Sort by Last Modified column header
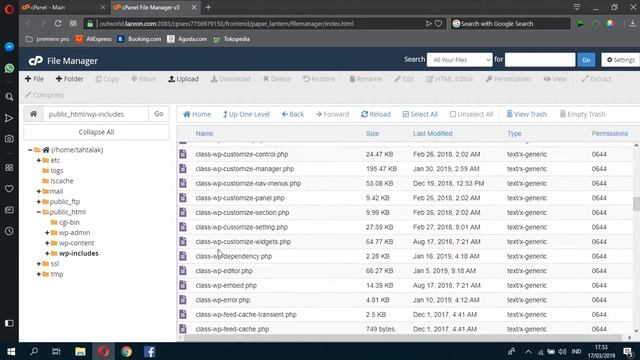Image resolution: width=640 pixels, height=360 pixels. click(x=432, y=133)
